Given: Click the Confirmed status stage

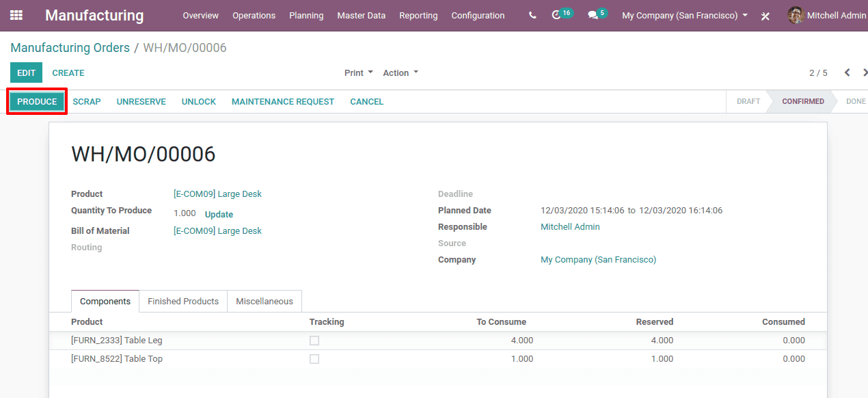Looking at the screenshot, I should coord(803,101).
